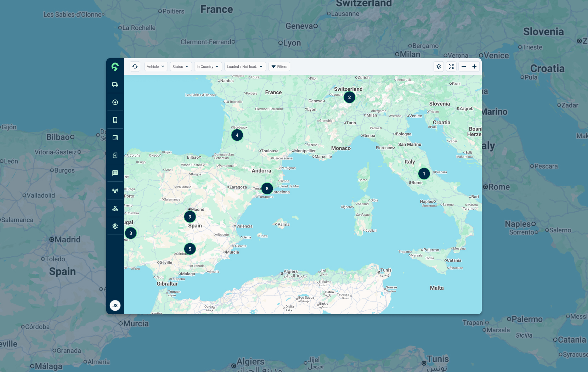Screen dimensions: 588x372
Task: Expand the Status dropdown
Action: coord(181,67)
